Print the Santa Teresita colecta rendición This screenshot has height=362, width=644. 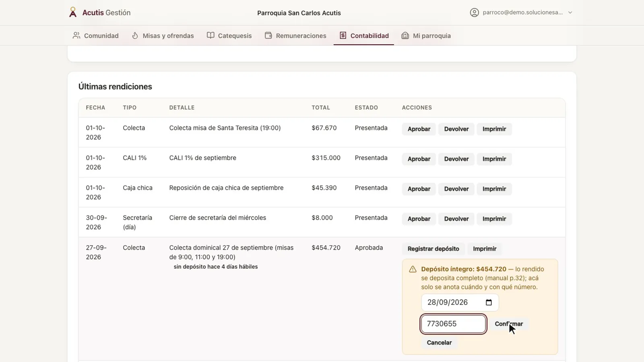(x=494, y=129)
